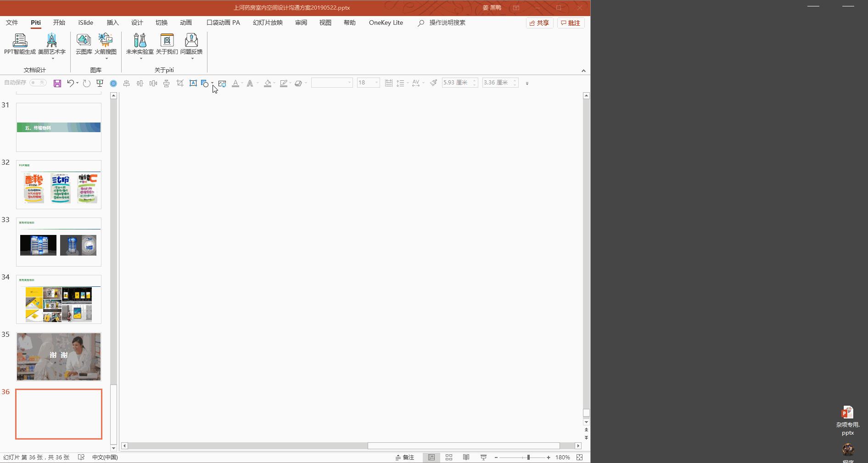Viewport: 868px width, 463px height.
Task: Apply shape fill bucket icon
Action: click(x=268, y=83)
